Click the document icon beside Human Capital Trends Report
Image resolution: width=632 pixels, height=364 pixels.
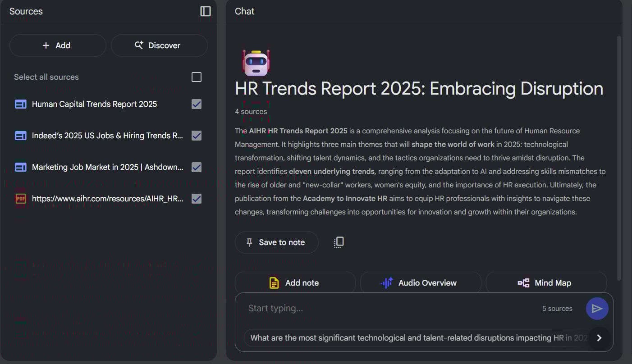21,104
